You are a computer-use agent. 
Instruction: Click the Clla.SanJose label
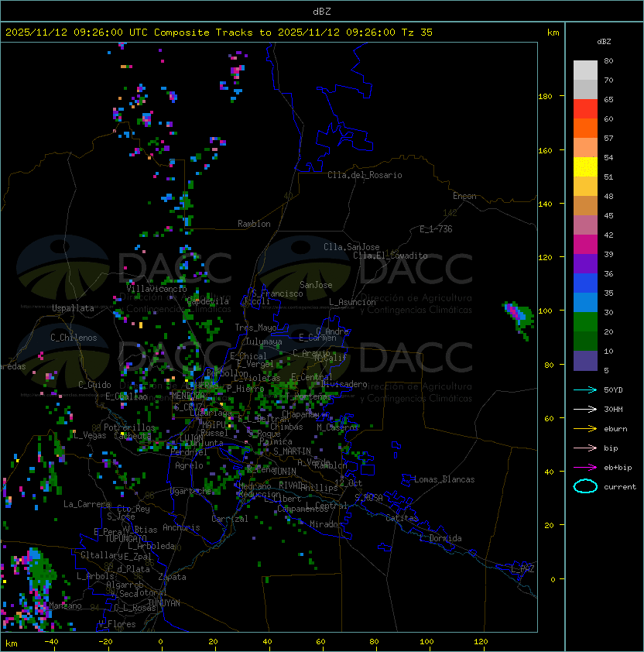[x=351, y=247]
